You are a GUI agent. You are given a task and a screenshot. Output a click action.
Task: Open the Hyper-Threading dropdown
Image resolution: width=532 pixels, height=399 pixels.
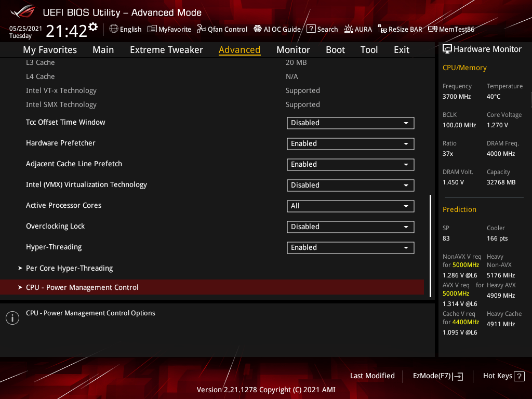coord(351,248)
